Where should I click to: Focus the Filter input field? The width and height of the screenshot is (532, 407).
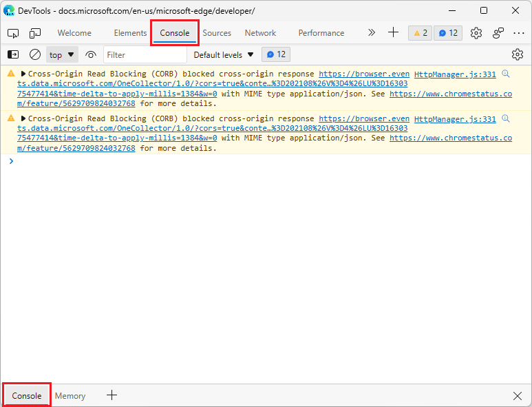click(x=145, y=54)
